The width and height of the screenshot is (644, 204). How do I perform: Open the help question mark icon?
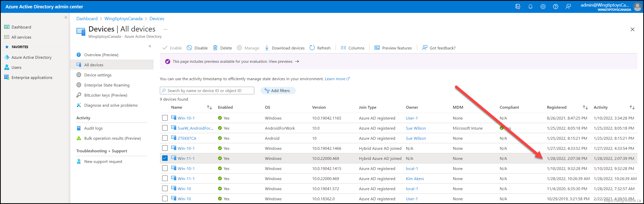point(555,7)
